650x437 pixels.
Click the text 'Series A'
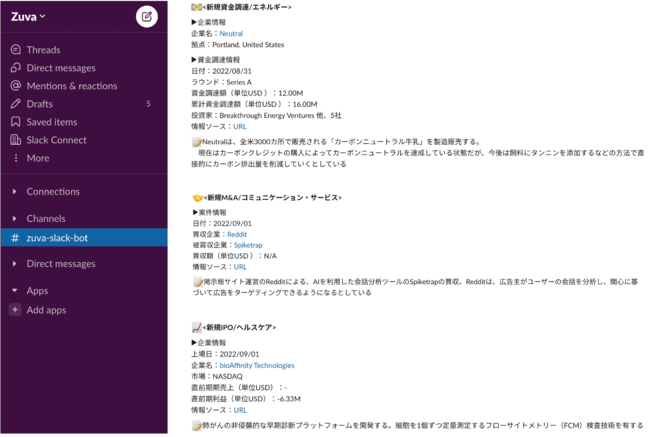coord(239,82)
